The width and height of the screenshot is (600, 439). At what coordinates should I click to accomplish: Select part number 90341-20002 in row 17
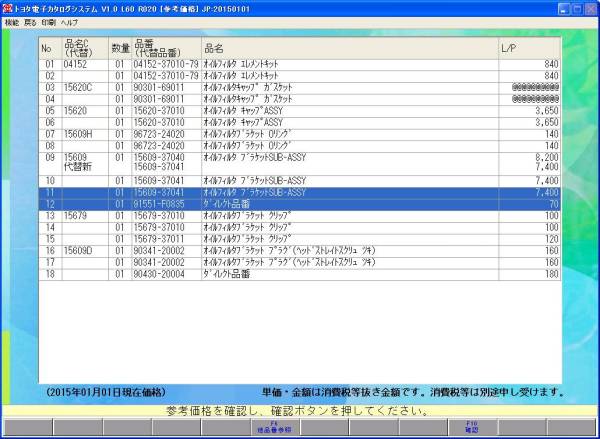click(159, 263)
